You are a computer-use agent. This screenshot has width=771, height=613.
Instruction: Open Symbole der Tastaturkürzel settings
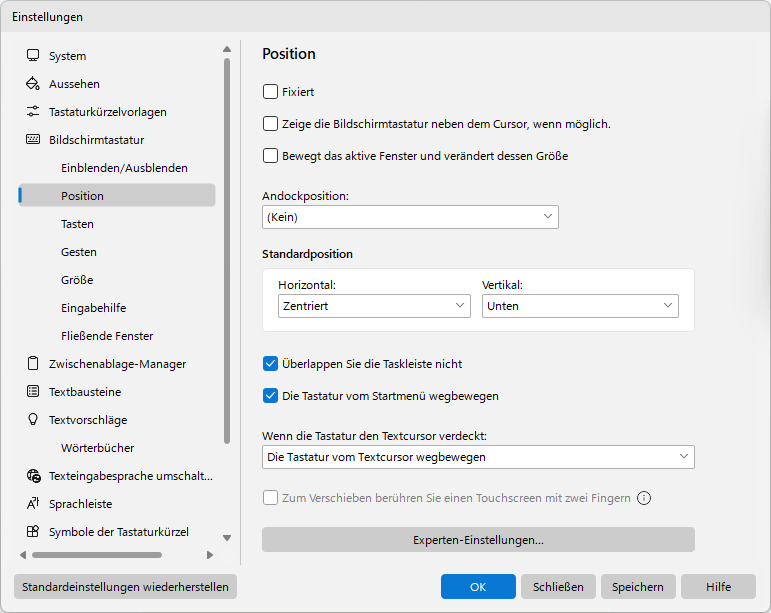pyautogui.click(x=117, y=532)
